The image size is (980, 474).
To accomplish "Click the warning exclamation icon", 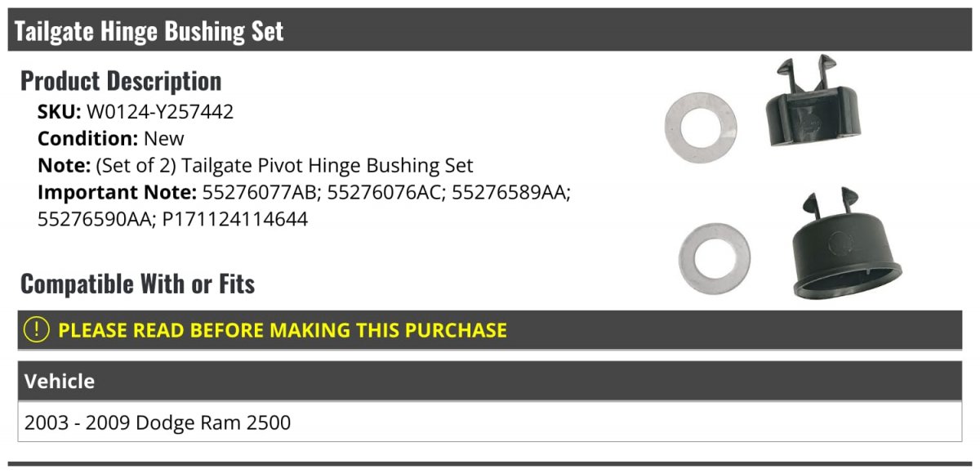I will [36, 330].
